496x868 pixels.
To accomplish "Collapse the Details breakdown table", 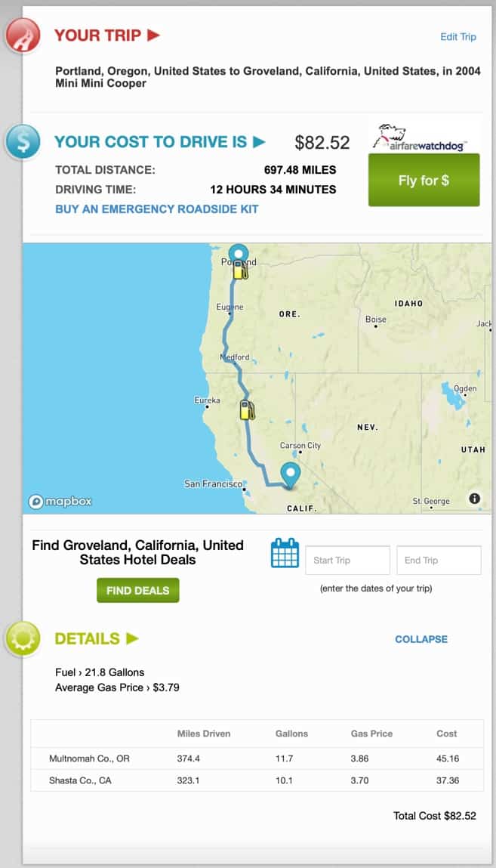I will click(x=421, y=639).
